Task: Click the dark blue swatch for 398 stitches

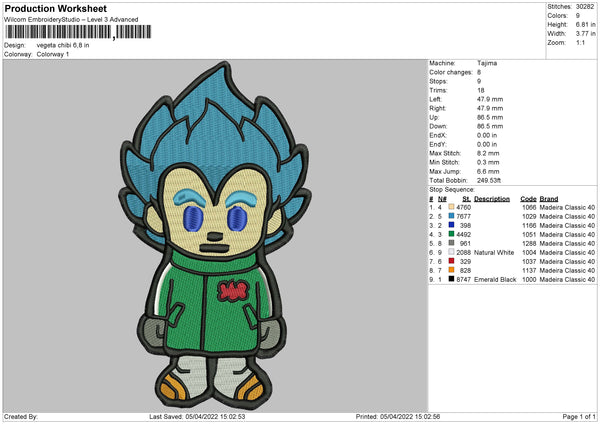Action: click(x=452, y=225)
